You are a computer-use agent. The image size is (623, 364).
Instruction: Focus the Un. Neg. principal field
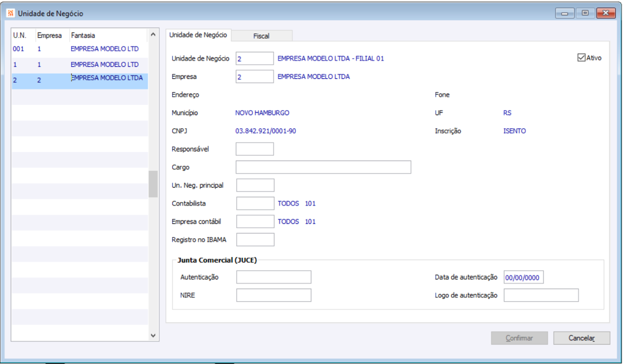coord(255,185)
